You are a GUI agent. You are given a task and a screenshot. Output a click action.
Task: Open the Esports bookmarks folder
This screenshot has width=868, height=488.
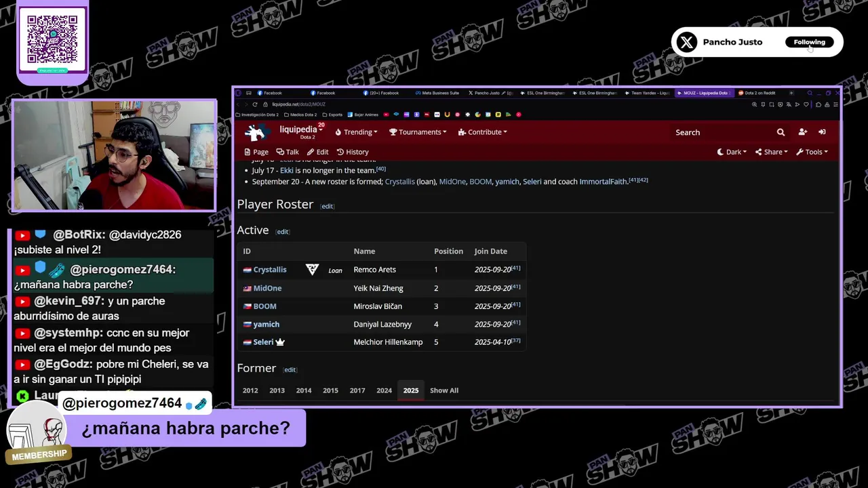(333, 115)
